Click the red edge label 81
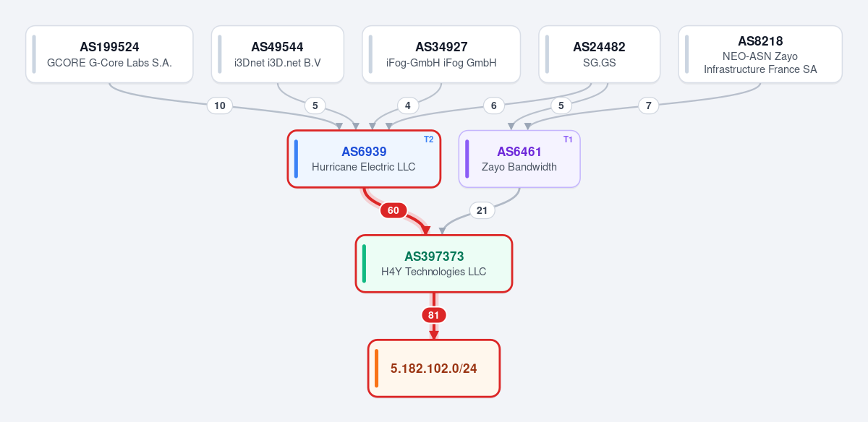This screenshot has width=868, height=422. coord(433,315)
